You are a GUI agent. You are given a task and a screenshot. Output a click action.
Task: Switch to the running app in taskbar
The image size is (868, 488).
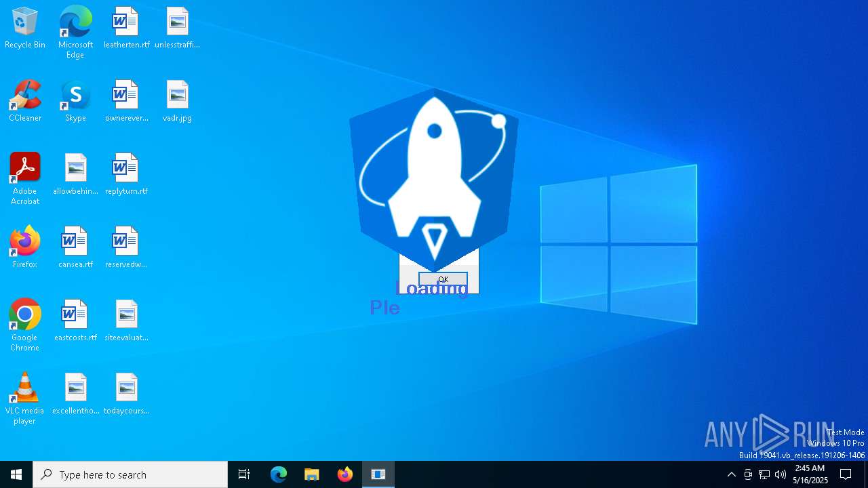point(378,474)
